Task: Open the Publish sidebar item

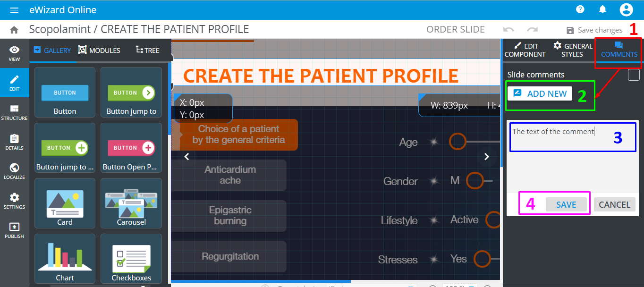Action: 14,230
